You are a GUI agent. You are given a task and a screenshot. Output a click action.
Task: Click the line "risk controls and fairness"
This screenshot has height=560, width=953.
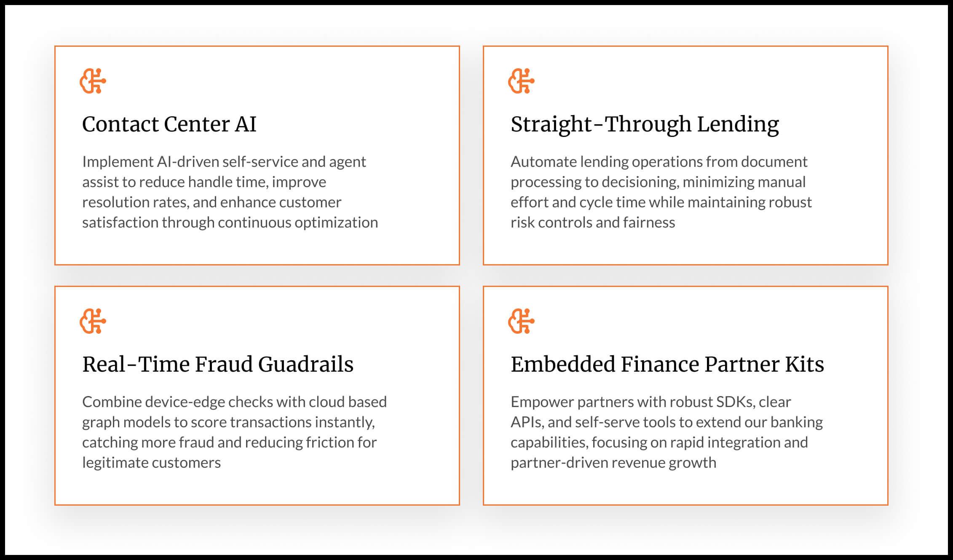coord(593,222)
